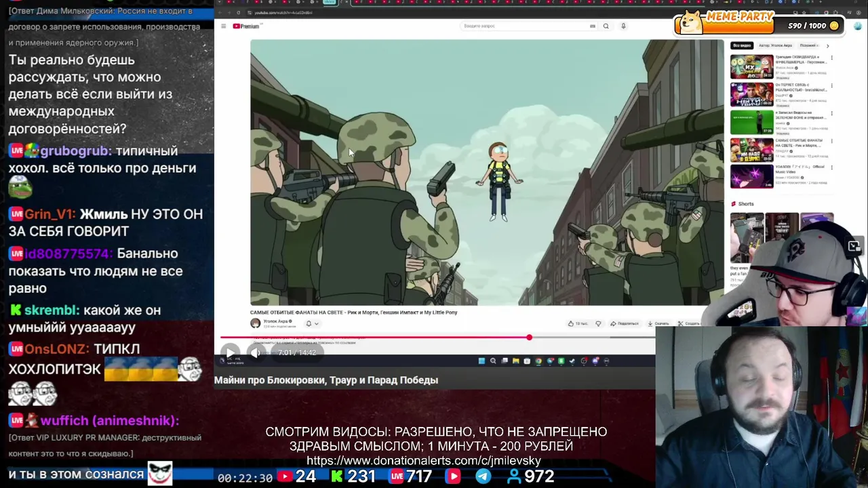The height and width of the screenshot is (488, 868).
Task: Like the video with thumbs-up 13 тыс.
Action: (x=578, y=323)
